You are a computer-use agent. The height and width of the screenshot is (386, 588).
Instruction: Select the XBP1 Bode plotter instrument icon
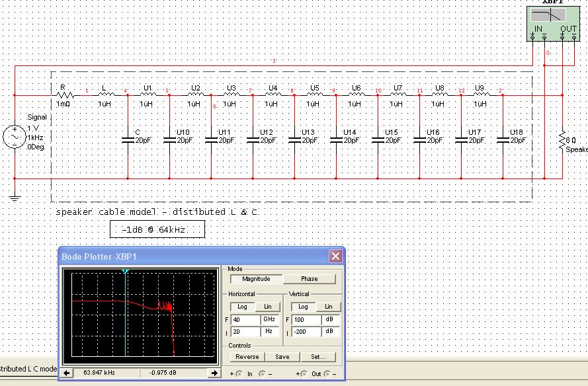(553, 24)
